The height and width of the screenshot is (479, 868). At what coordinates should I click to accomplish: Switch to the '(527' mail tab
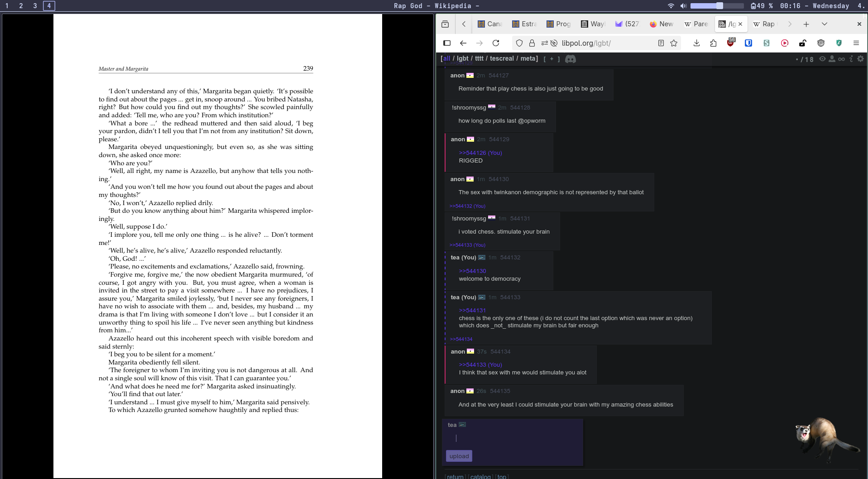click(x=628, y=24)
